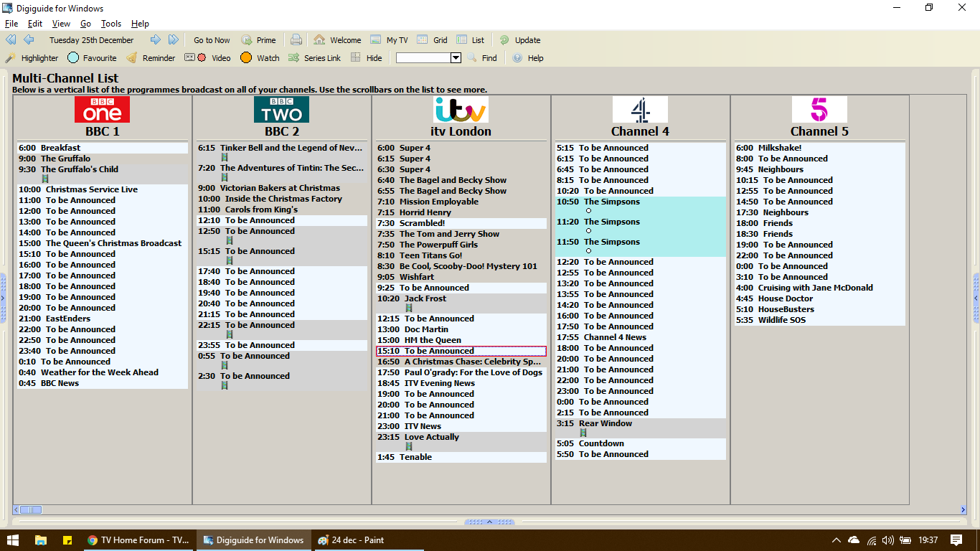Create a Series Link
The image size is (980, 551).
click(314, 58)
